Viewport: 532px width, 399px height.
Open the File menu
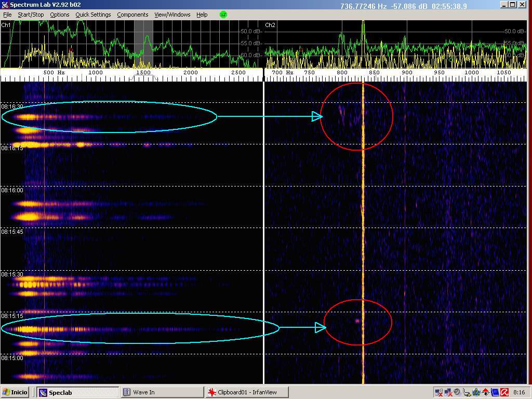[7, 15]
